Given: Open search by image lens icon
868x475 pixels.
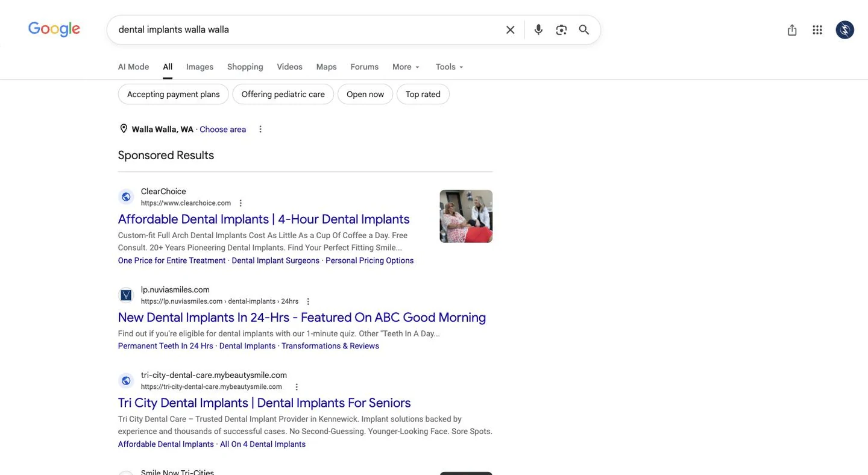Looking at the screenshot, I should pyautogui.click(x=561, y=30).
